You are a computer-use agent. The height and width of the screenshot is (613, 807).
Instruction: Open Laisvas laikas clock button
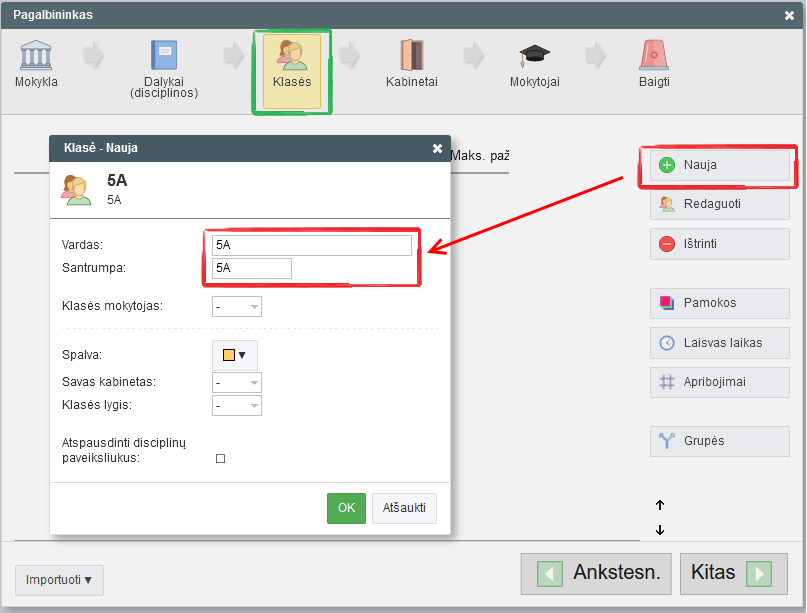tap(719, 343)
